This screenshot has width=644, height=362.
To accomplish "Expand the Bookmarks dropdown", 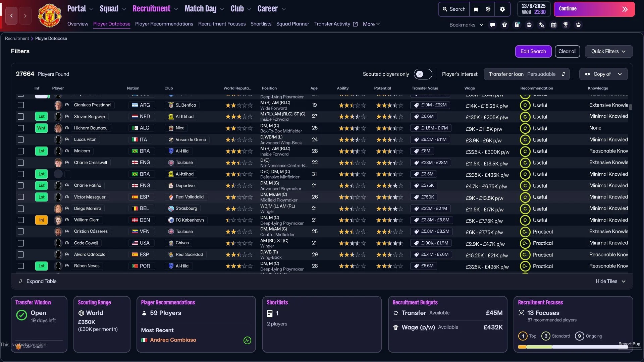I will tap(467, 25).
